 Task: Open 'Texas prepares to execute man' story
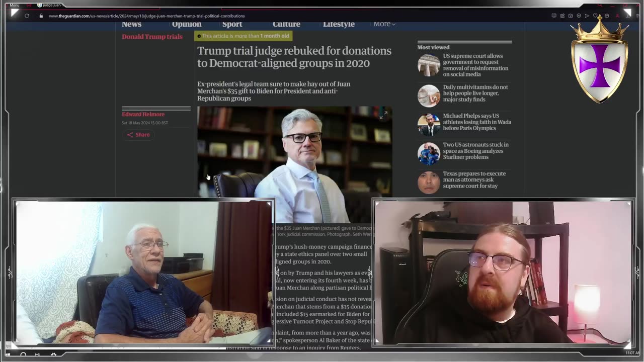[474, 179]
